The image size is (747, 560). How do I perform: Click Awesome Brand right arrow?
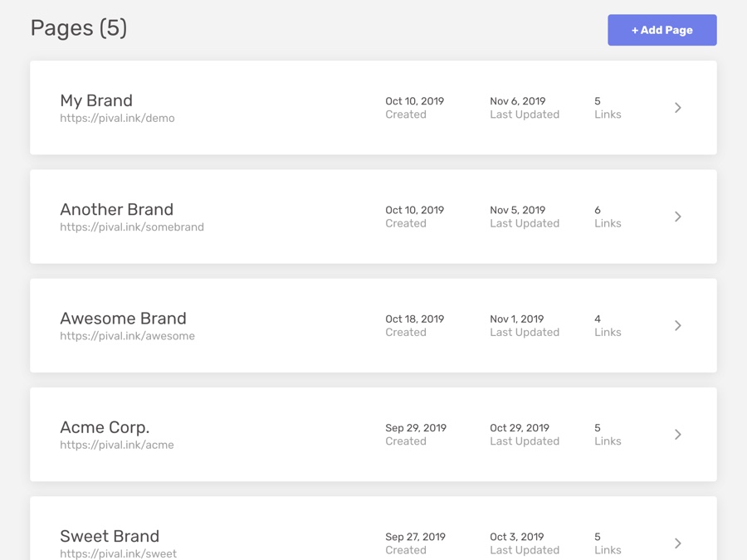677,325
